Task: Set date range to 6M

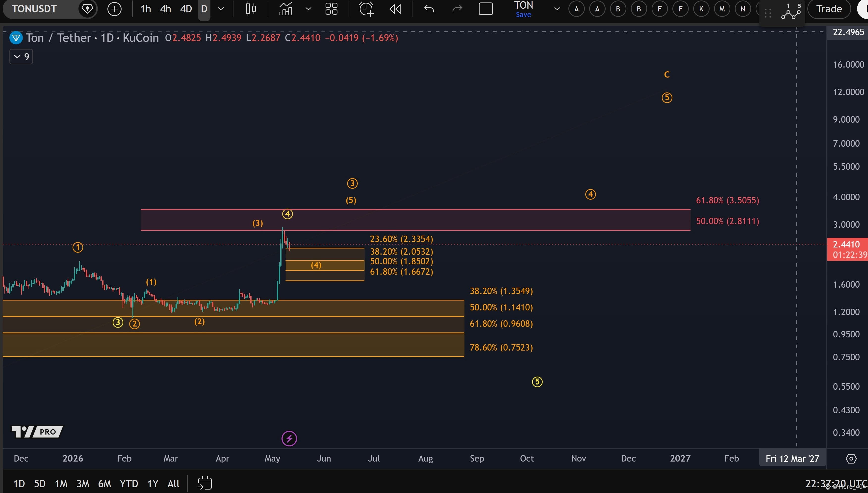Action: click(104, 484)
